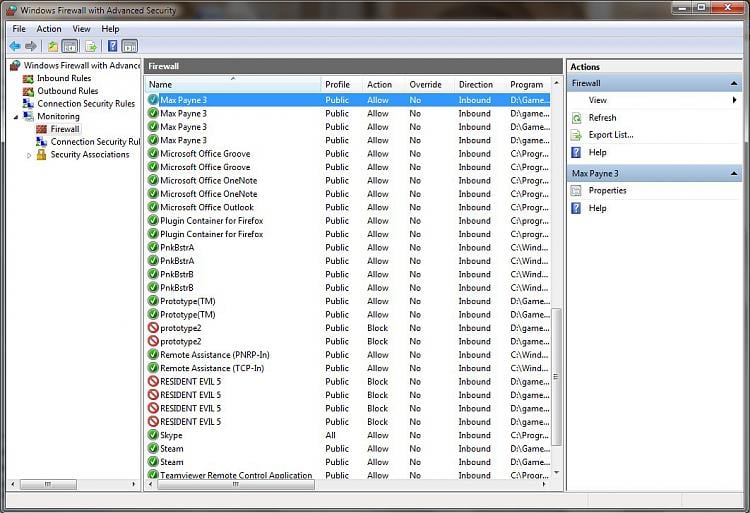The height and width of the screenshot is (513, 750).
Task: Sort by the Direction column header
Action: point(480,85)
